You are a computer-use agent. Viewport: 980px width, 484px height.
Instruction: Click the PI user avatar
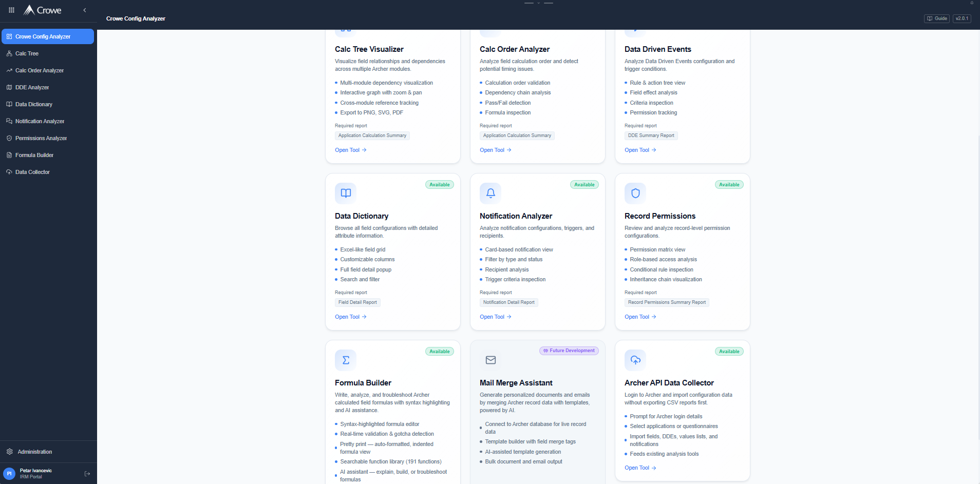click(9, 474)
